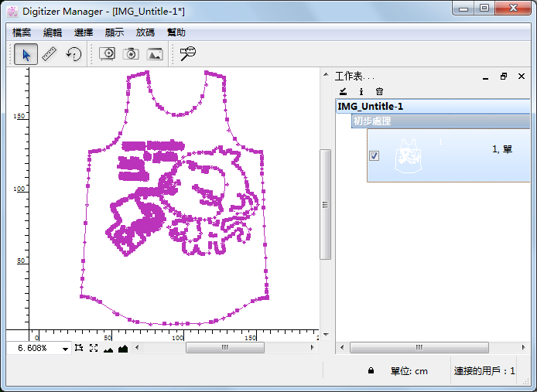Minimize the 工作表 panel

click(485, 77)
